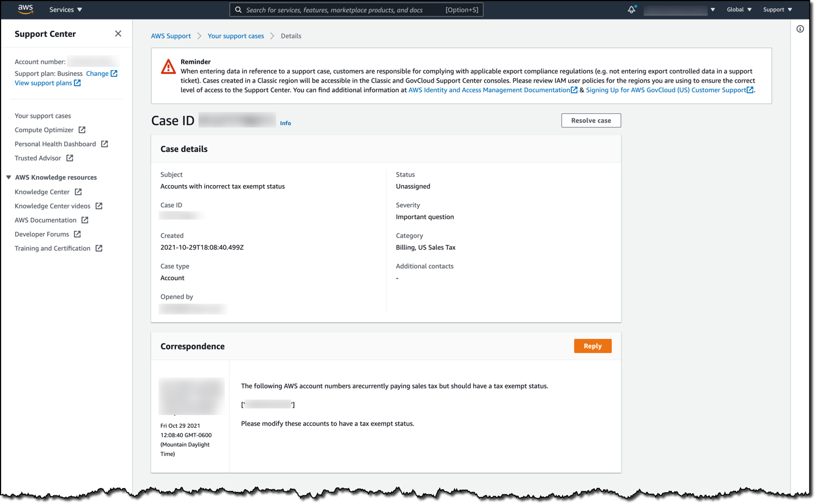815x504 pixels.
Task: Click Change support plan link
Action: [97, 73]
